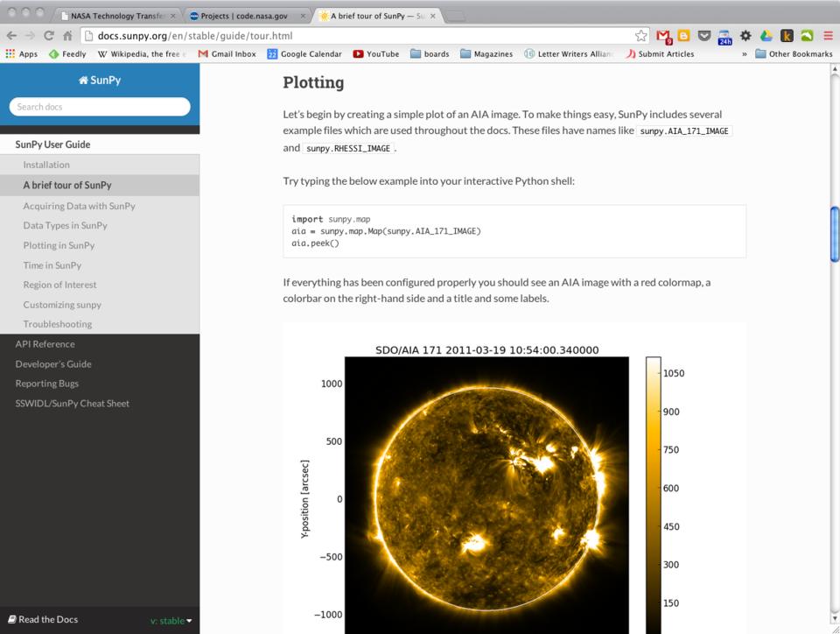This screenshot has width=840, height=634.
Task: Click the Blogger extension icon
Action: coord(684,36)
